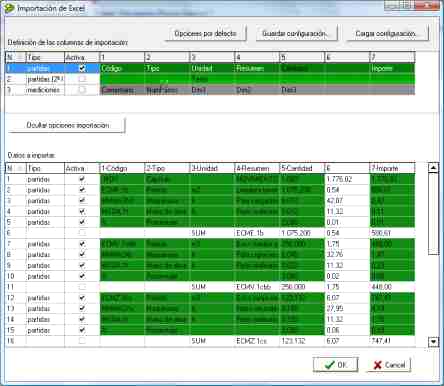The width and height of the screenshot is (444, 386).
Task: Open the Cargar configuración dialog button
Action: click(387, 34)
